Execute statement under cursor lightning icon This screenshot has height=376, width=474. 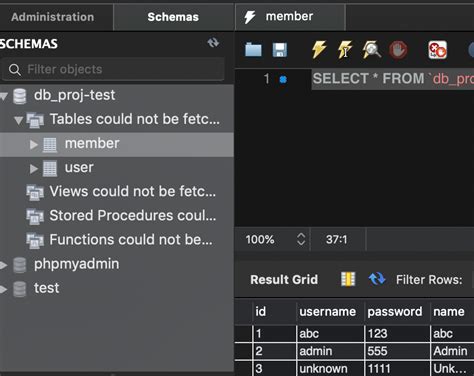[x=345, y=50]
